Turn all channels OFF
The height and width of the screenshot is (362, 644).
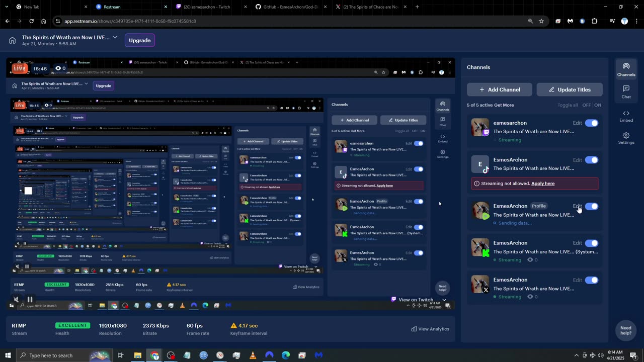586,105
